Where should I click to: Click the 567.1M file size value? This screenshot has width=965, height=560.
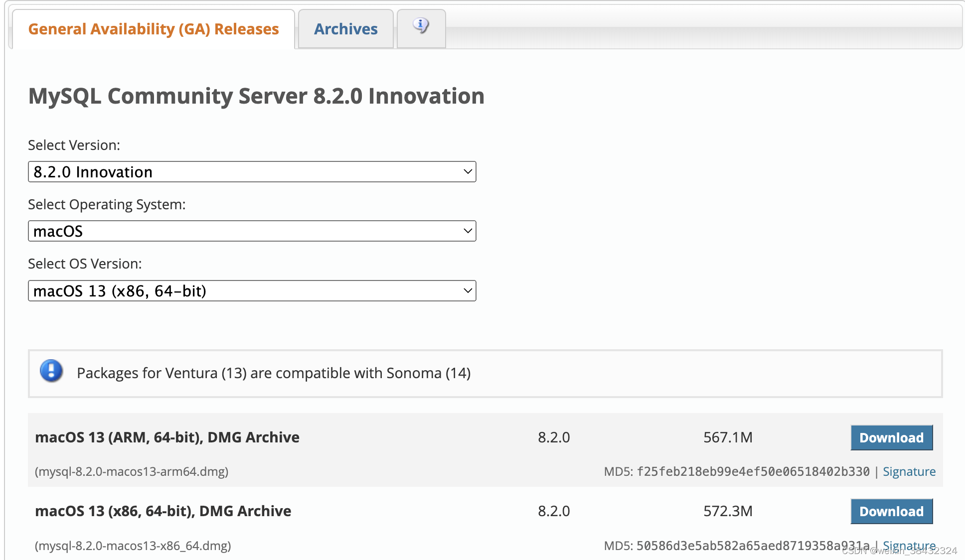(x=728, y=437)
